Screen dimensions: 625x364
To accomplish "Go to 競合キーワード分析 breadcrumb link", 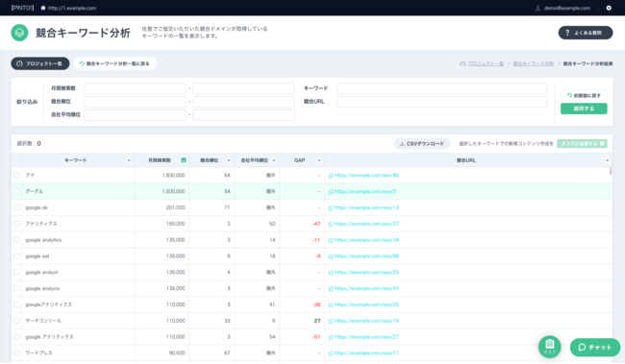I will click(x=534, y=63).
